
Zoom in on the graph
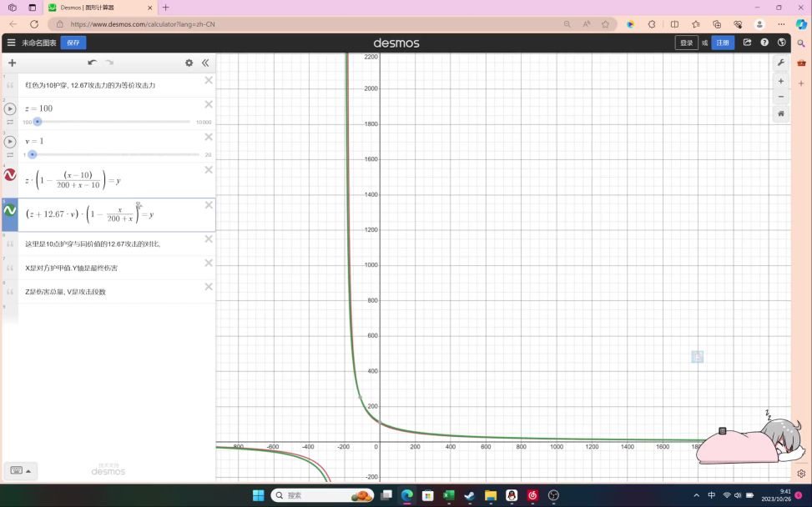[x=780, y=81]
